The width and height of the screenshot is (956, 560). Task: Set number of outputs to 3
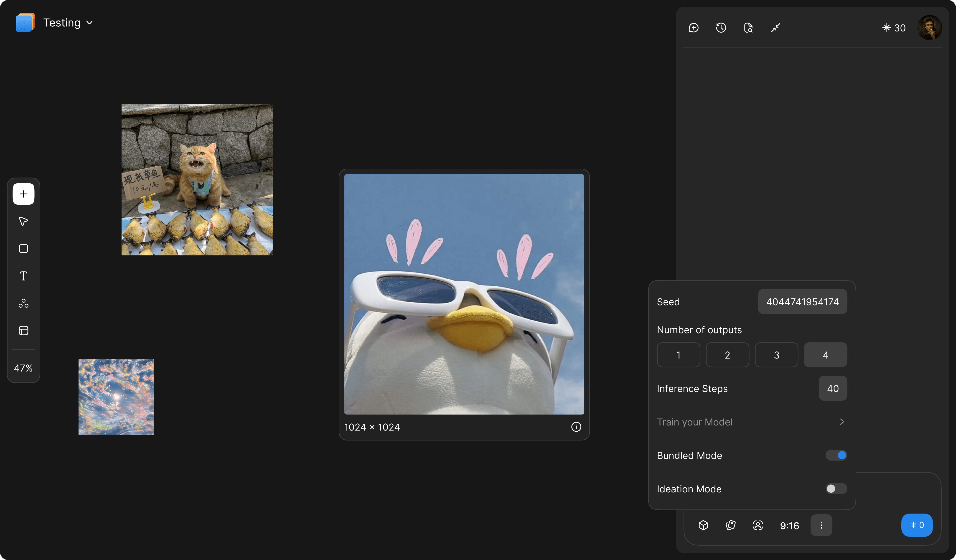tap(777, 355)
